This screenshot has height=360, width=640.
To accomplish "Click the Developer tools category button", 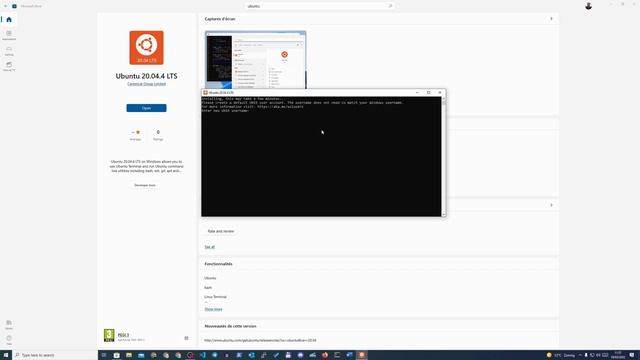I will coord(145,185).
